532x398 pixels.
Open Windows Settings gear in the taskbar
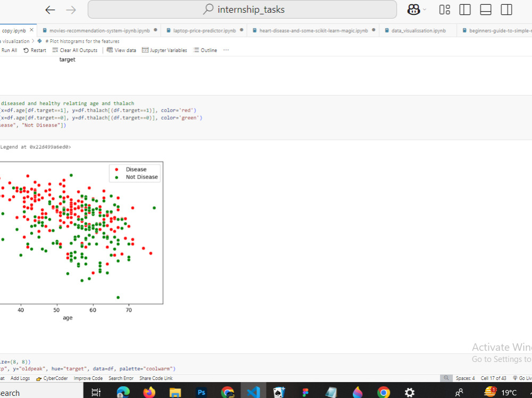[x=410, y=393]
